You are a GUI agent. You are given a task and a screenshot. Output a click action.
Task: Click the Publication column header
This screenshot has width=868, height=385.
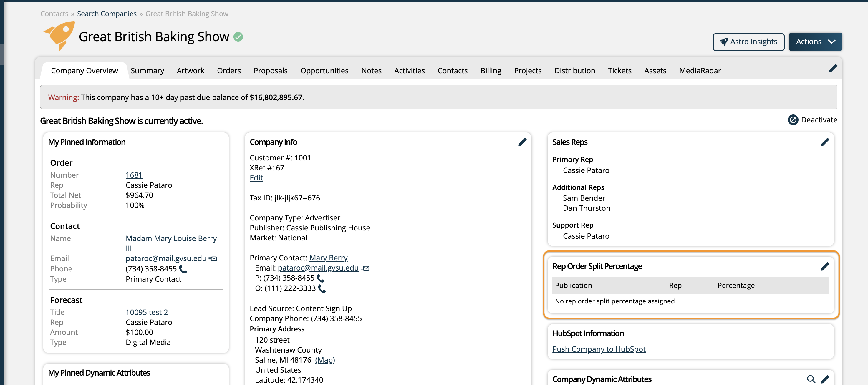coord(573,286)
